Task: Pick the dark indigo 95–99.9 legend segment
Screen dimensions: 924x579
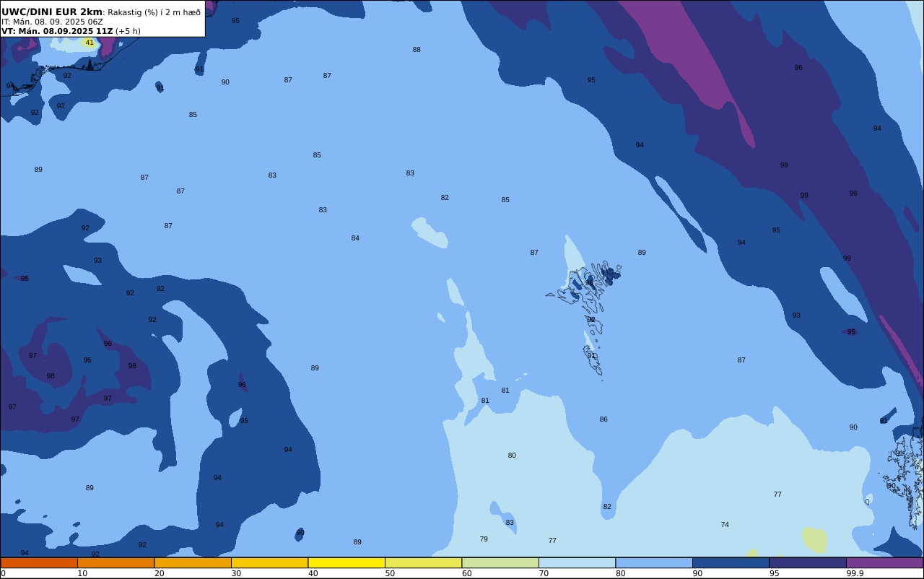Action: tap(808, 562)
